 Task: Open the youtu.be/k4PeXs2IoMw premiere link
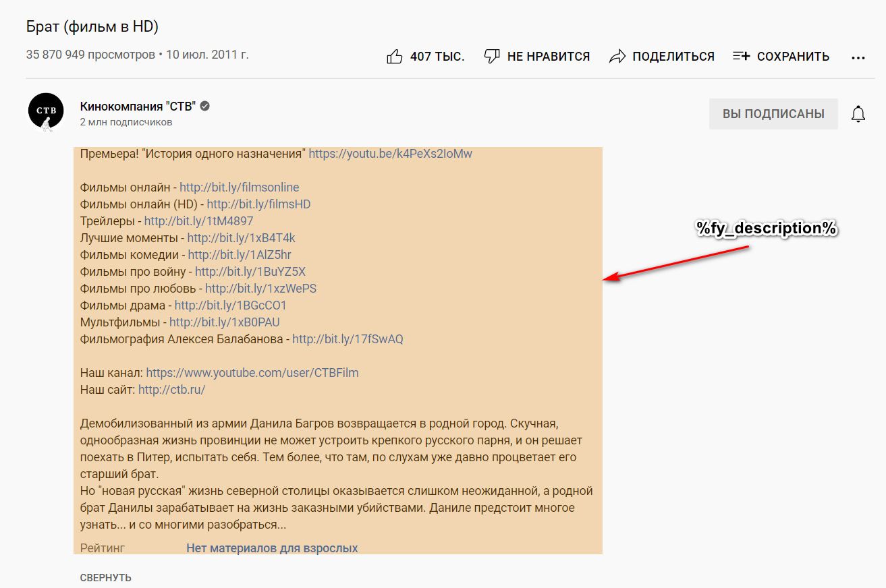point(391,154)
